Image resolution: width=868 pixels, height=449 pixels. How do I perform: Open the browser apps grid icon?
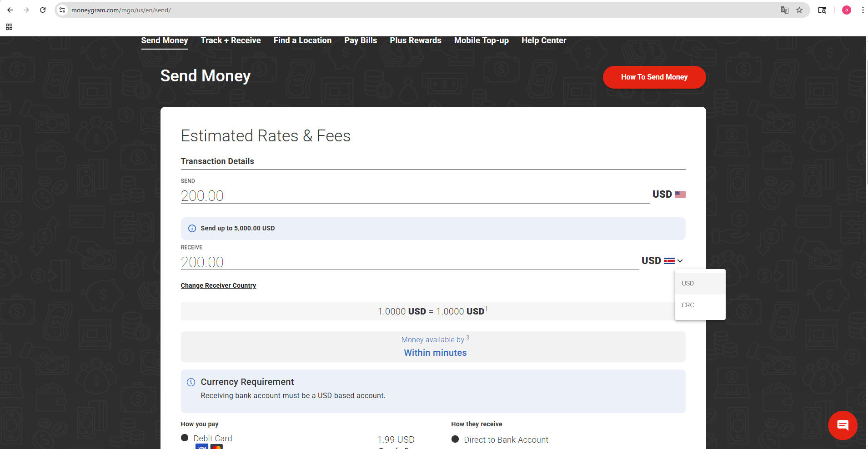(9, 27)
